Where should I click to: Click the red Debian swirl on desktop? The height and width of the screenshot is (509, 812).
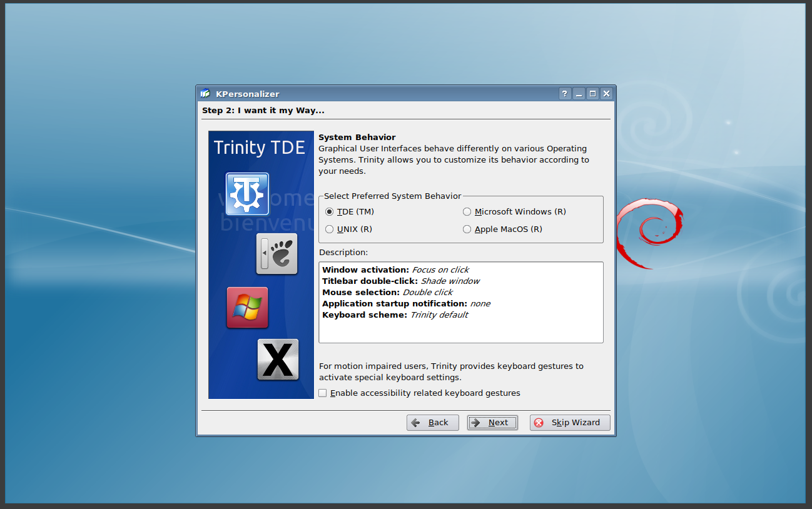coord(649,233)
